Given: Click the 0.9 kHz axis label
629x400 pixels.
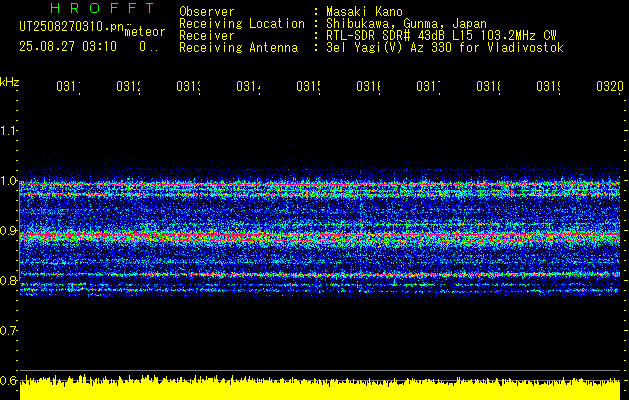Looking at the screenshot, I should (9, 230).
